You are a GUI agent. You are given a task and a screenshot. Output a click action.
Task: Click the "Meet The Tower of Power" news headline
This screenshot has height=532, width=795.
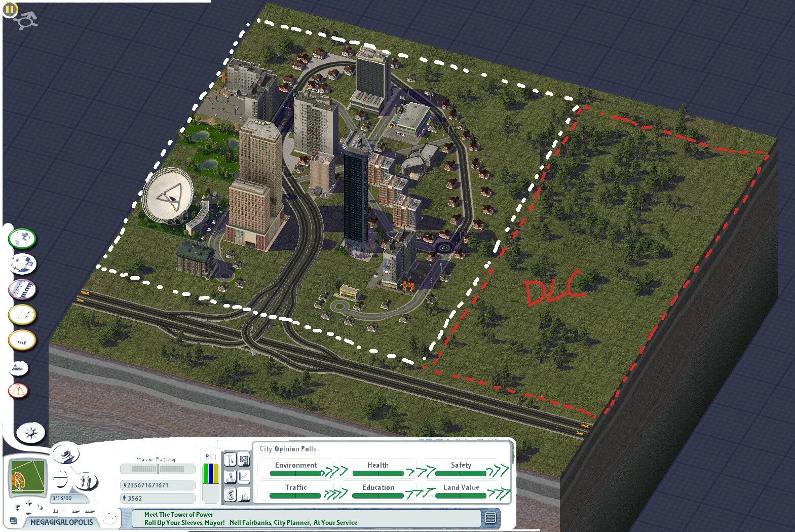click(179, 514)
